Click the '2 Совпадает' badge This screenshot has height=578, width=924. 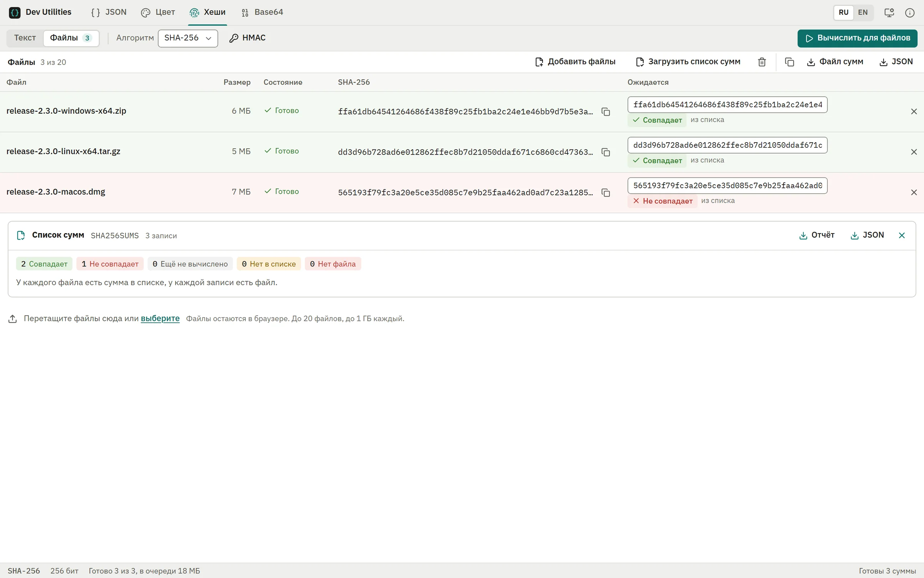click(x=44, y=264)
